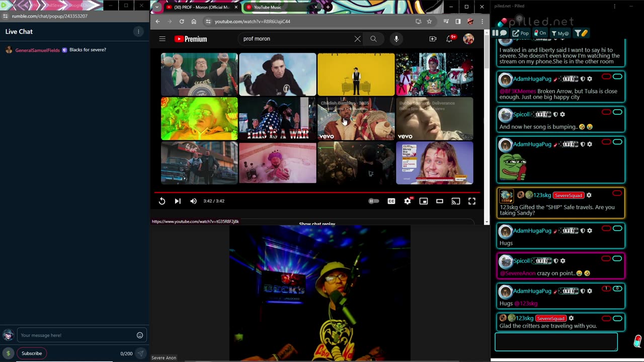This screenshot has width=644, height=362.
Task: Run the YouTube search magnifier button
Action: [373, 39]
